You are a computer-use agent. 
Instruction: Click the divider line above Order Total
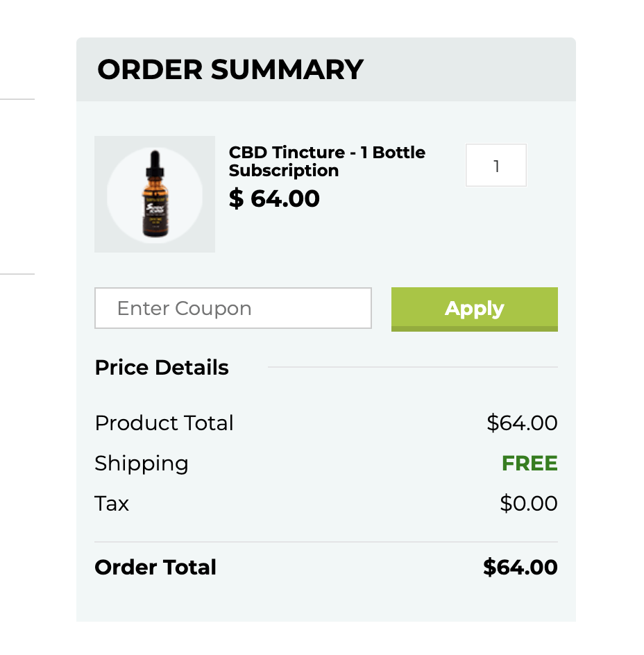coord(326,542)
